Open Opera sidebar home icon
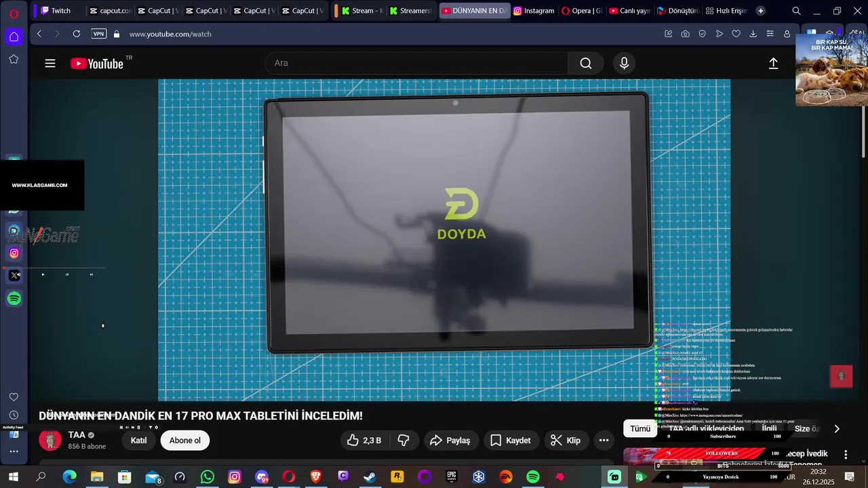This screenshot has height=488, width=868. [x=14, y=37]
